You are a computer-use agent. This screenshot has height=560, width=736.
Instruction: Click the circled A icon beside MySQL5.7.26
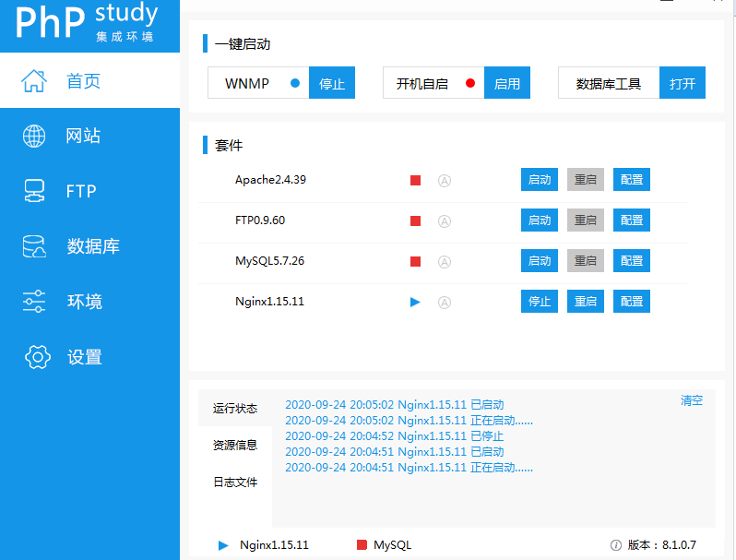pos(444,262)
